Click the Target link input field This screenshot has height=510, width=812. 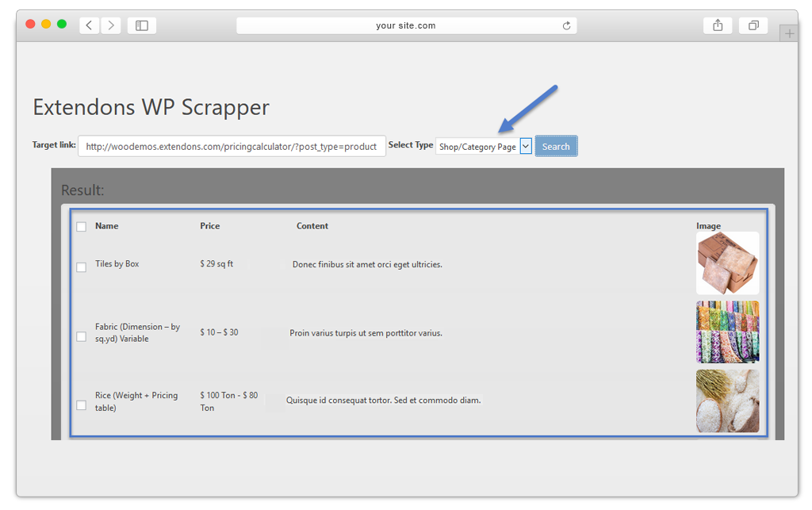point(232,146)
